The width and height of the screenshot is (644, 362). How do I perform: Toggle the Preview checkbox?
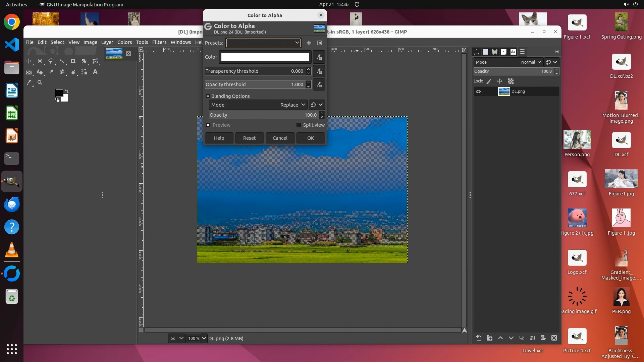[208, 125]
